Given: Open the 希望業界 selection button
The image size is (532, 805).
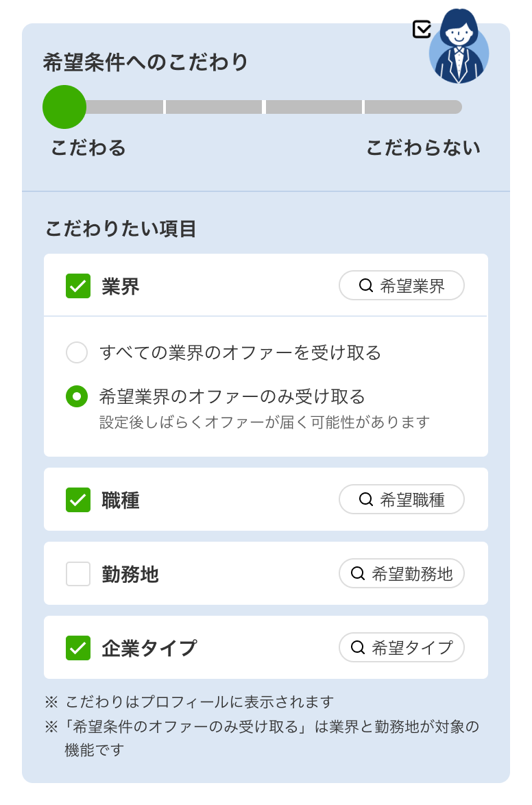Looking at the screenshot, I should (402, 286).
